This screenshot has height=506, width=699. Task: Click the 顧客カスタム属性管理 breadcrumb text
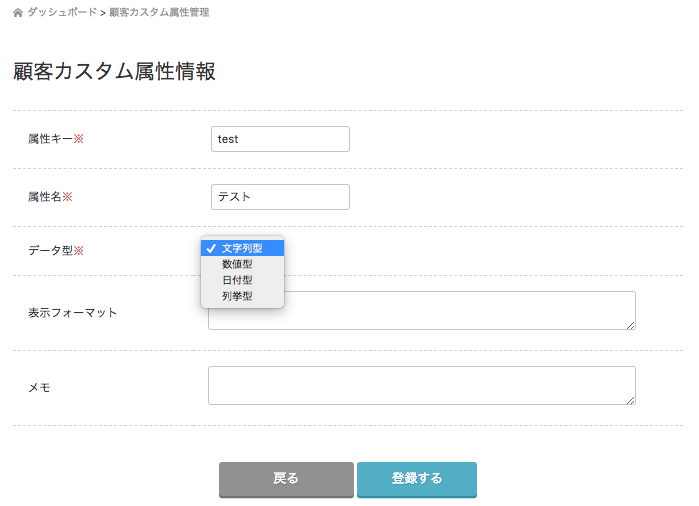(159, 13)
